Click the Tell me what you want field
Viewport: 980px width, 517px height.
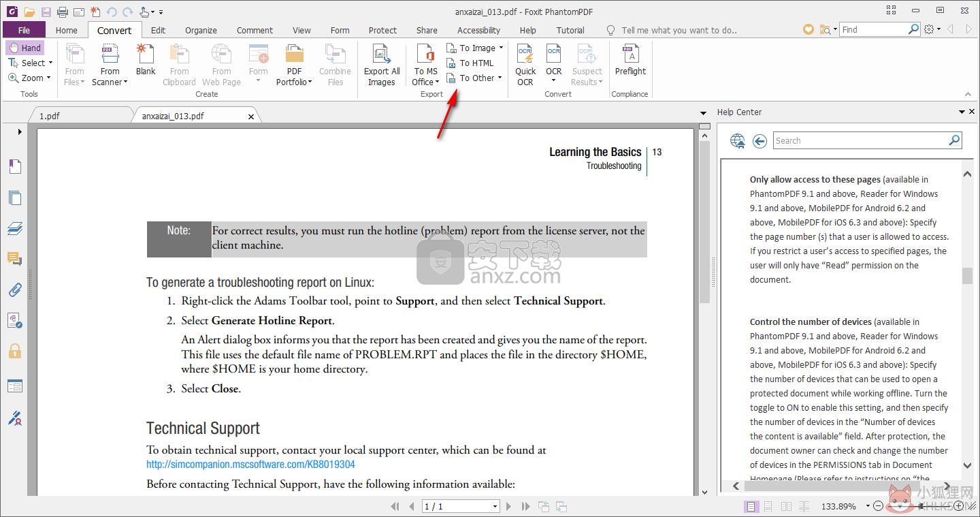coord(679,30)
